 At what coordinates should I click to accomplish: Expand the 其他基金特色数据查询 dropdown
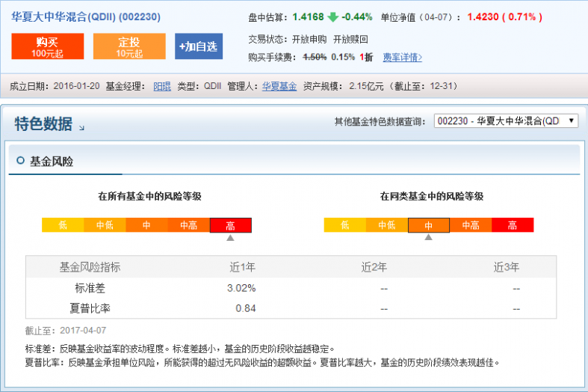506,121
